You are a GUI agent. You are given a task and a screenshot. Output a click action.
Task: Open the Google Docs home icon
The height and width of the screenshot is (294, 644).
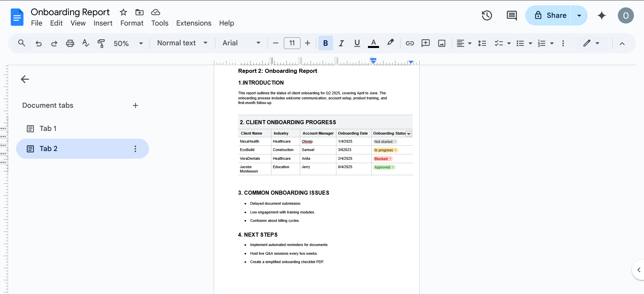(17, 17)
